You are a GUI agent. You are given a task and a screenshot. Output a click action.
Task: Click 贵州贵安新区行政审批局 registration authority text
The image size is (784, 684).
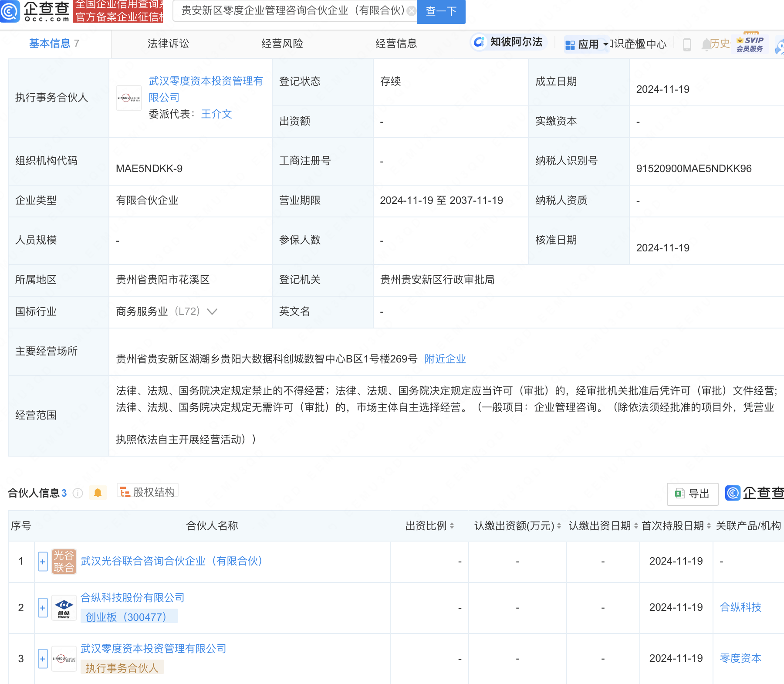437,280
